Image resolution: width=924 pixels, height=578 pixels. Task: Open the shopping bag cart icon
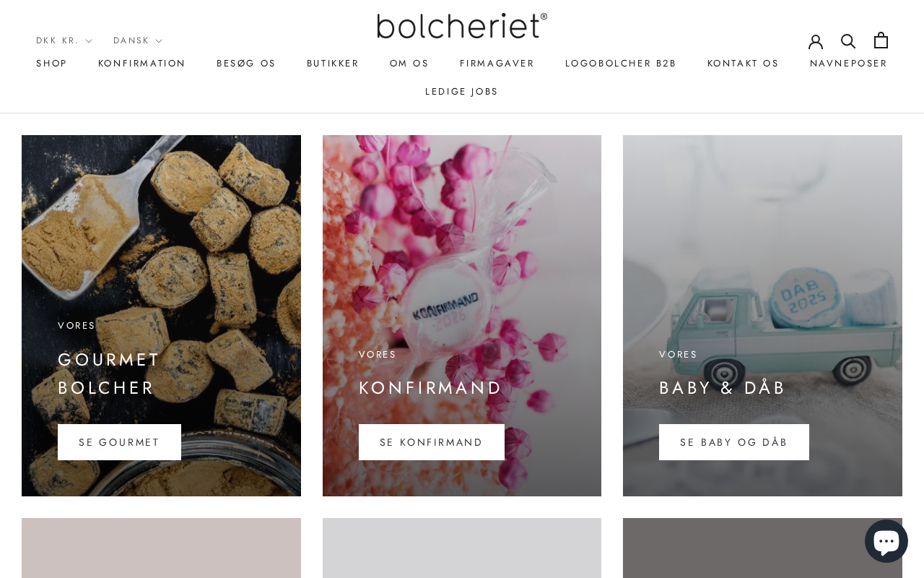[881, 40]
